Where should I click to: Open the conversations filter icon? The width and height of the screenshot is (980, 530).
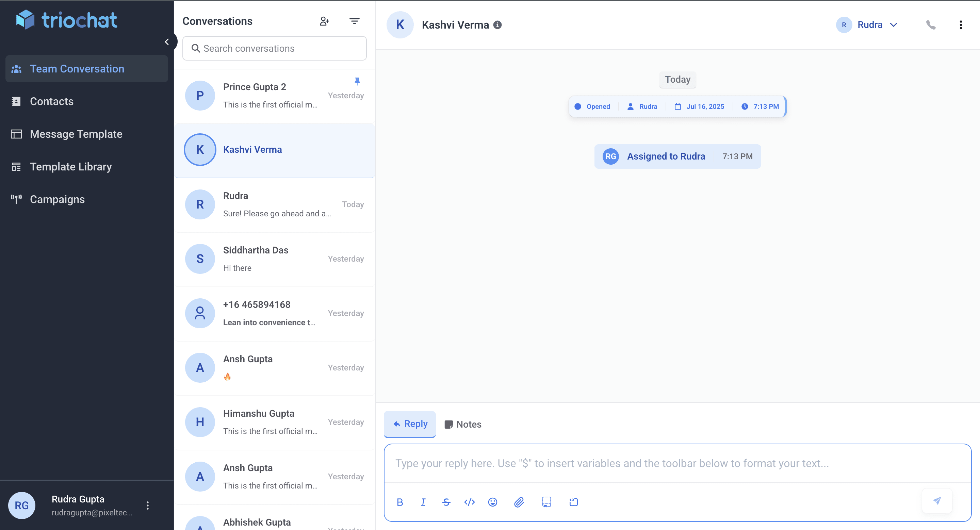click(354, 21)
